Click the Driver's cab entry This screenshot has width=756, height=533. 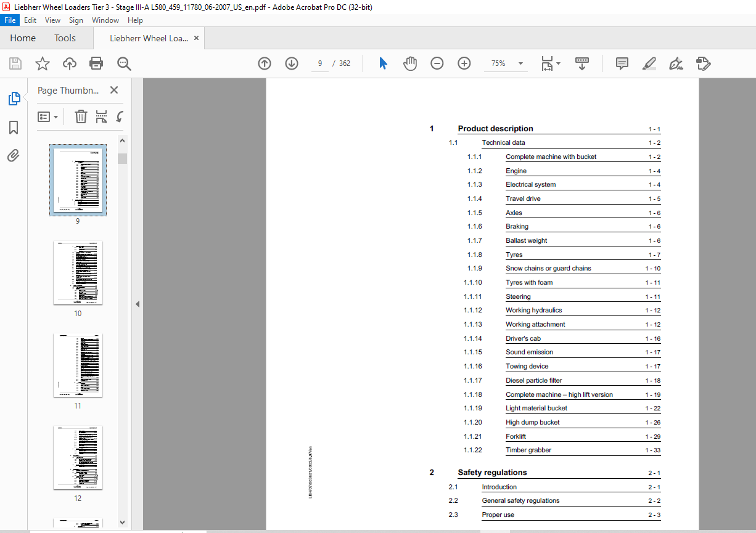tap(523, 339)
